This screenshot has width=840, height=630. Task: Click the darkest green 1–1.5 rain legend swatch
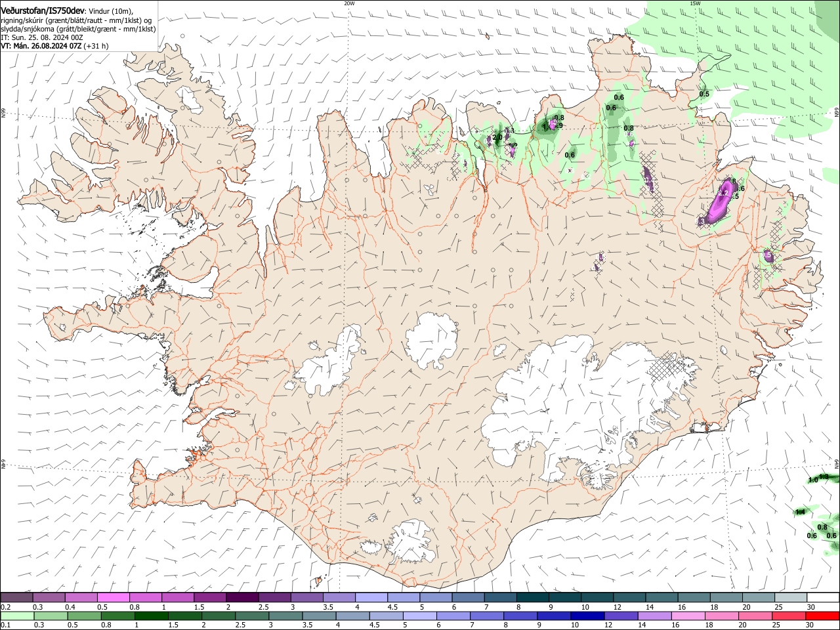(151, 616)
